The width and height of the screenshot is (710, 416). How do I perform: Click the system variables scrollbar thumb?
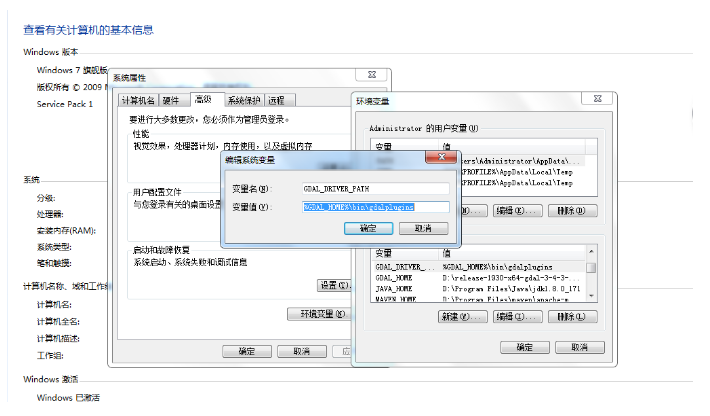coord(591,268)
